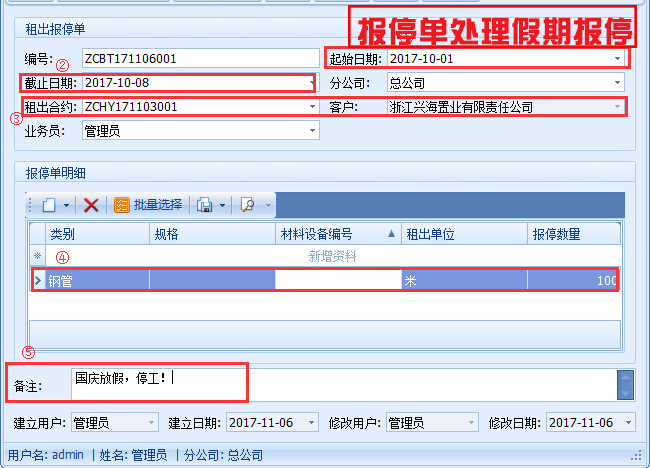The image size is (650, 468).
Task: Open the 租出合约 contract dropdown
Action: coord(312,106)
